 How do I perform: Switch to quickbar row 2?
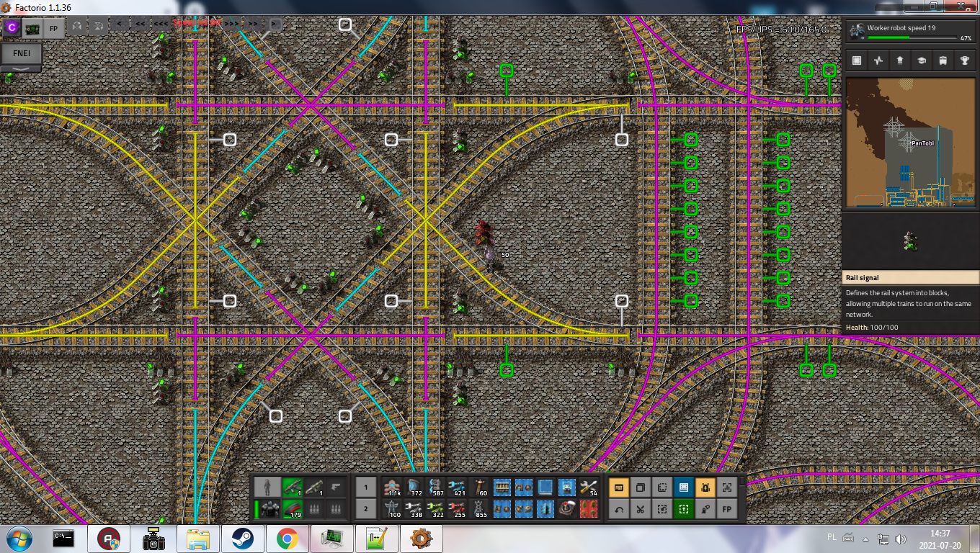(366, 509)
